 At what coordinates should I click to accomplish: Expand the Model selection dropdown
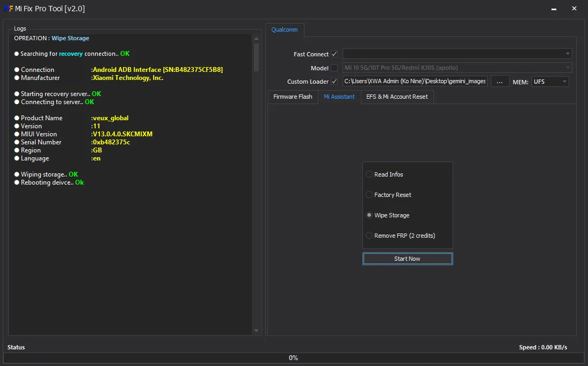click(457, 68)
